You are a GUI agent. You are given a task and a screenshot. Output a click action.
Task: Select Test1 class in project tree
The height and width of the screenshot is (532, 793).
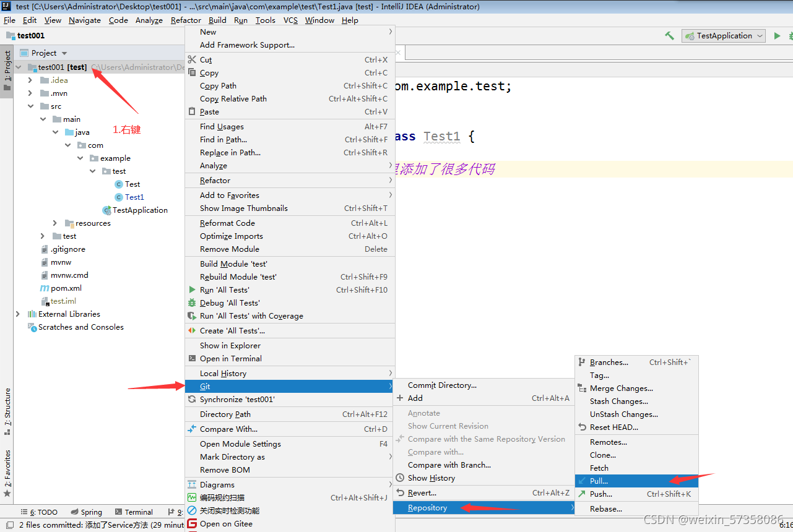coord(134,197)
